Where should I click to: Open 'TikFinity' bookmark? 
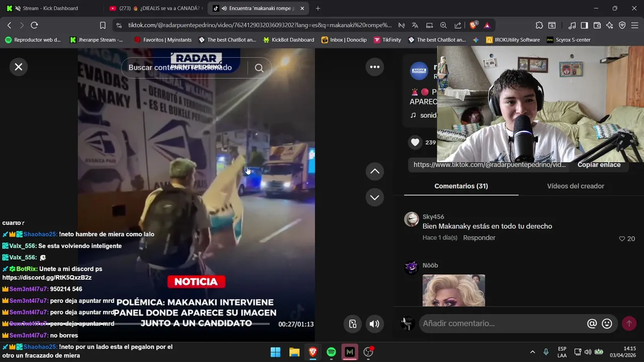(x=387, y=40)
